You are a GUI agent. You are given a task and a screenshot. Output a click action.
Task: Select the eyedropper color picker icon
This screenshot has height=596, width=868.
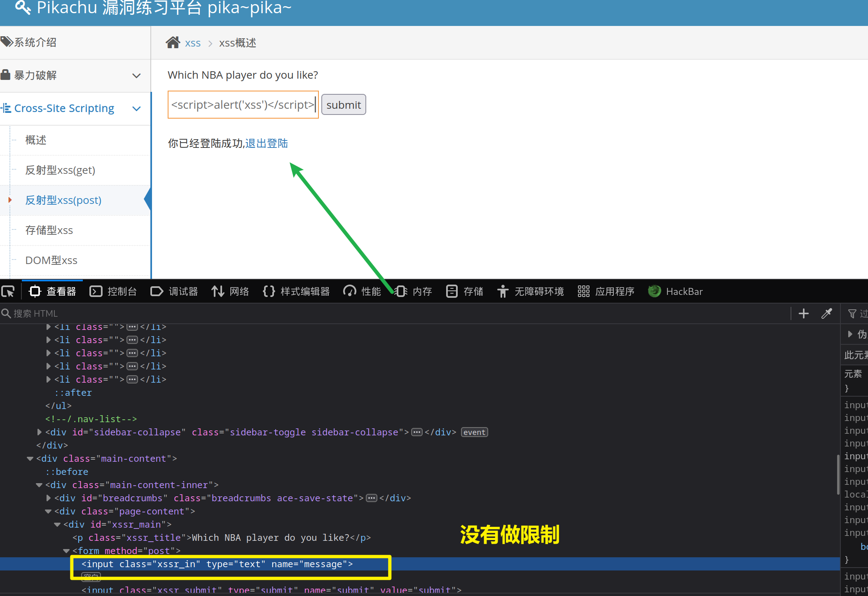tap(827, 314)
